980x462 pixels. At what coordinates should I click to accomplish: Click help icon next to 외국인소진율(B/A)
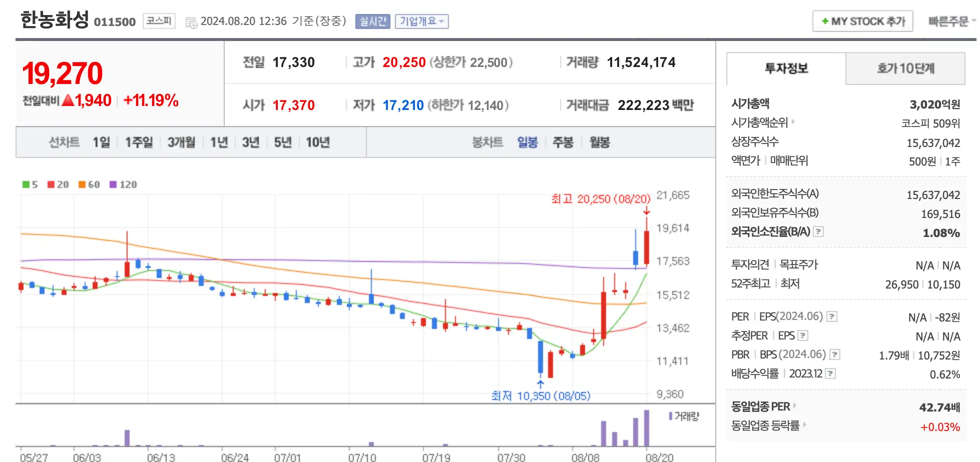click(818, 231)
